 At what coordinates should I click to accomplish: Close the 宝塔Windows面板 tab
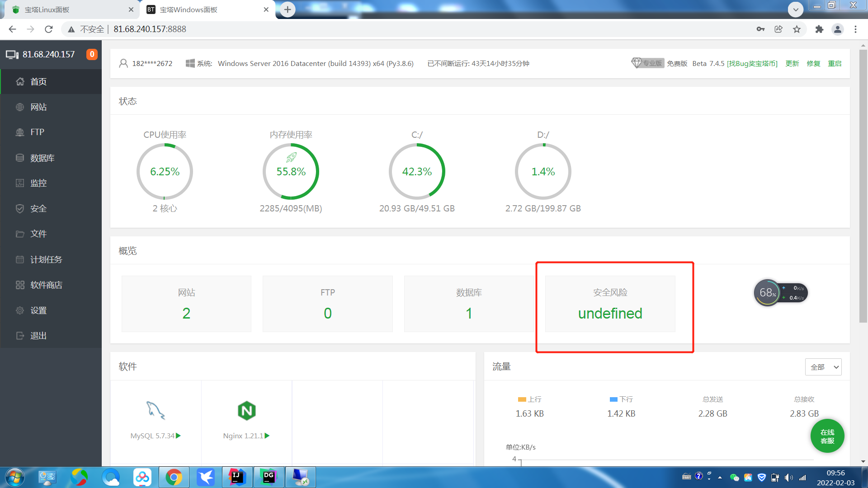[266, 9]
